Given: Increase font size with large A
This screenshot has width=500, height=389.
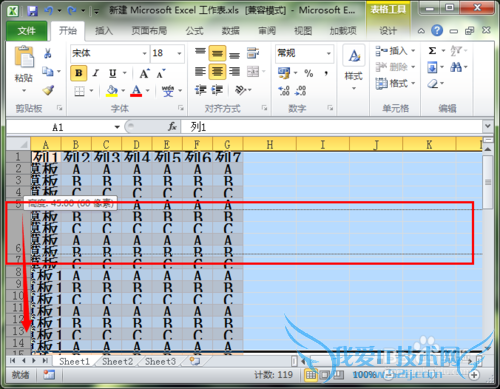Looking at the screenshot, I should coord(144,73).
